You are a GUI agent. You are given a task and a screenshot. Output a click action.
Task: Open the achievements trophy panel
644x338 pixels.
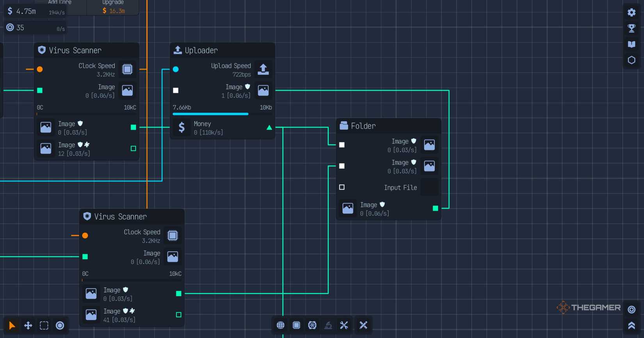coord(632,28)
